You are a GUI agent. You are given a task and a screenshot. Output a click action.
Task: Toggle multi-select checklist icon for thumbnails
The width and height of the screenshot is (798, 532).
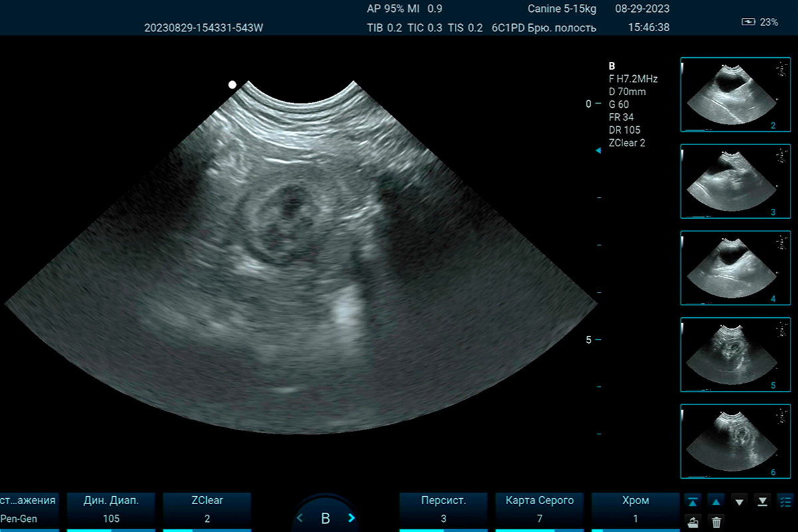click(x=785, y=501)
